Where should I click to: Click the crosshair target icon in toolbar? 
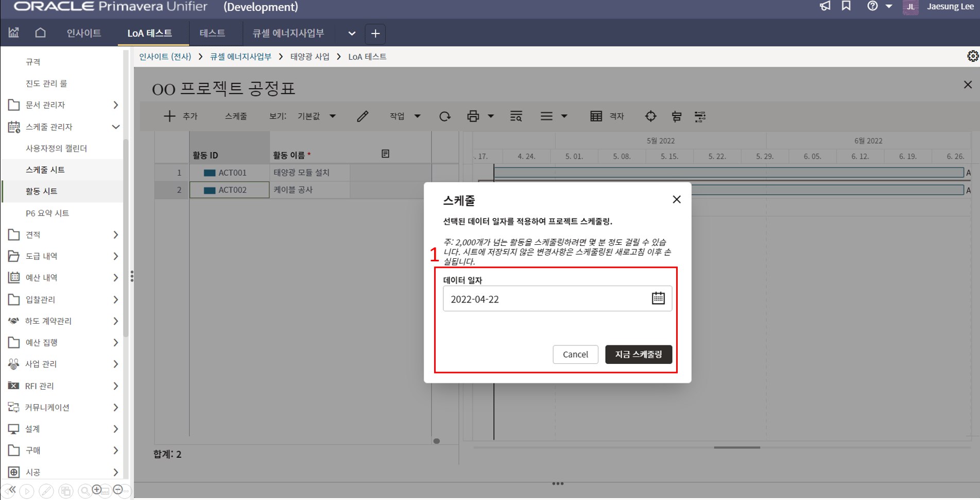pyautogui.click(x=650, y=116)
